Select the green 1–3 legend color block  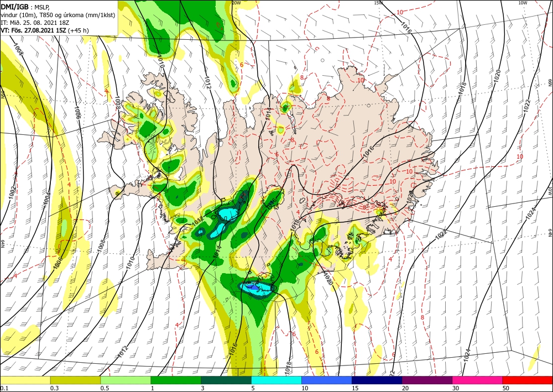tap(176, 380)
